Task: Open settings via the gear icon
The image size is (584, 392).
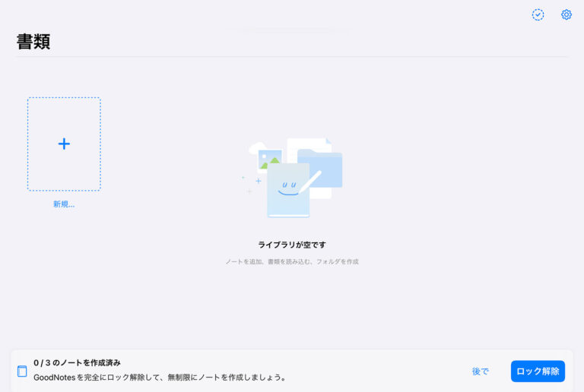Action: tap(567, 14)
